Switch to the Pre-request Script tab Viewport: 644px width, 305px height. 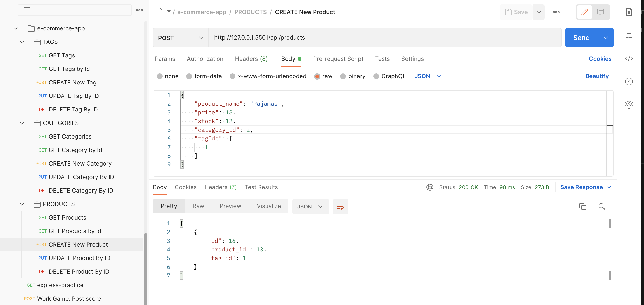coord(338,59)
